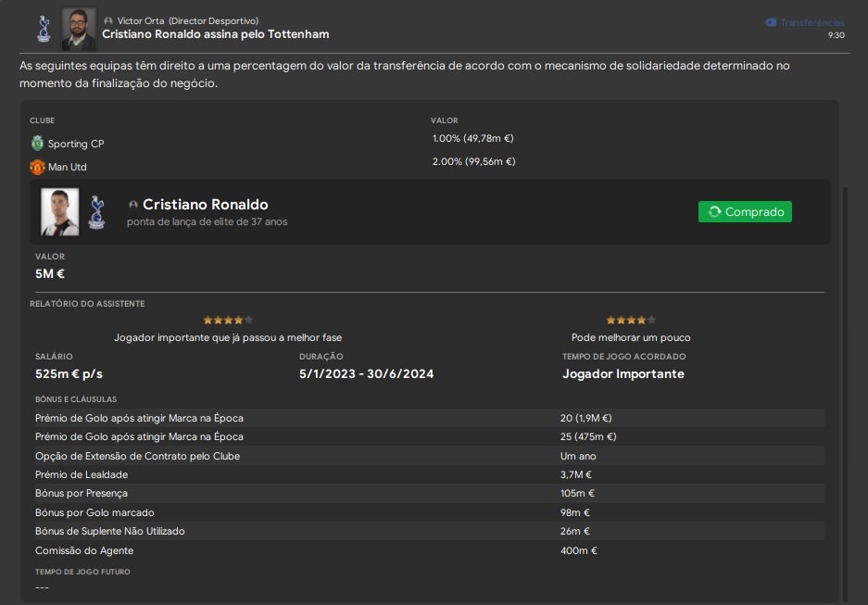Click the refresh icon inside Comprado button
Viewport: 868px width, 605px height.
coord(714,211)
